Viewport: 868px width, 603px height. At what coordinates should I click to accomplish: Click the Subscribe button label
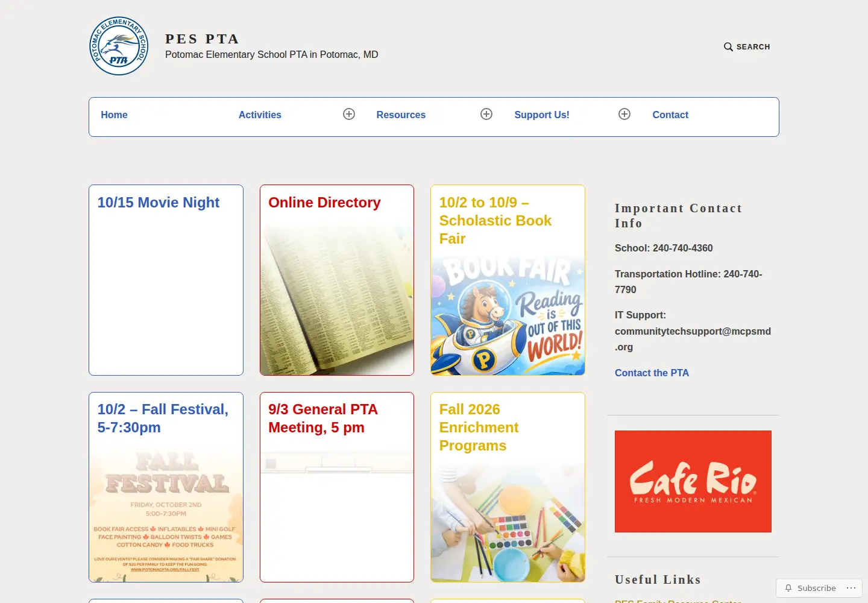817,588
